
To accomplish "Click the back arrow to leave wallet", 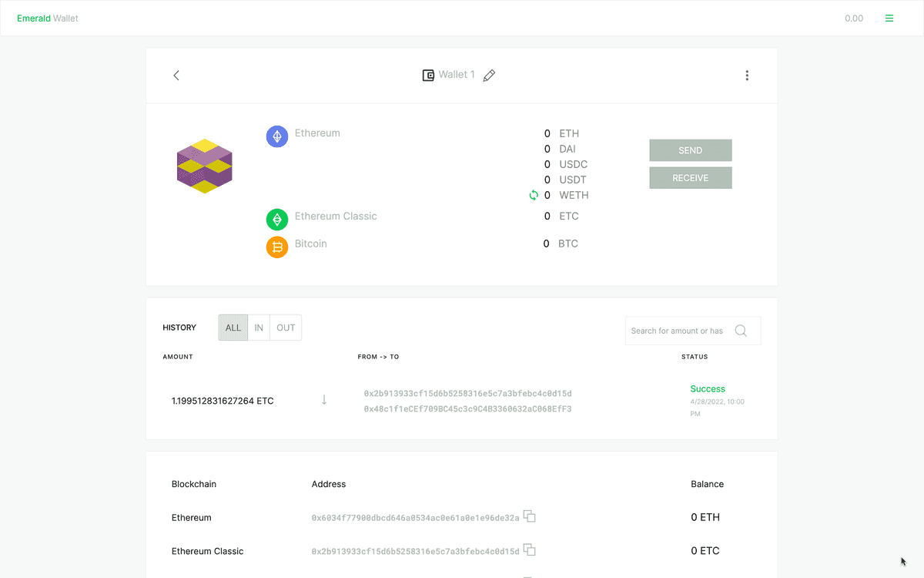I will pyautogui.click(x=176, y=75).
